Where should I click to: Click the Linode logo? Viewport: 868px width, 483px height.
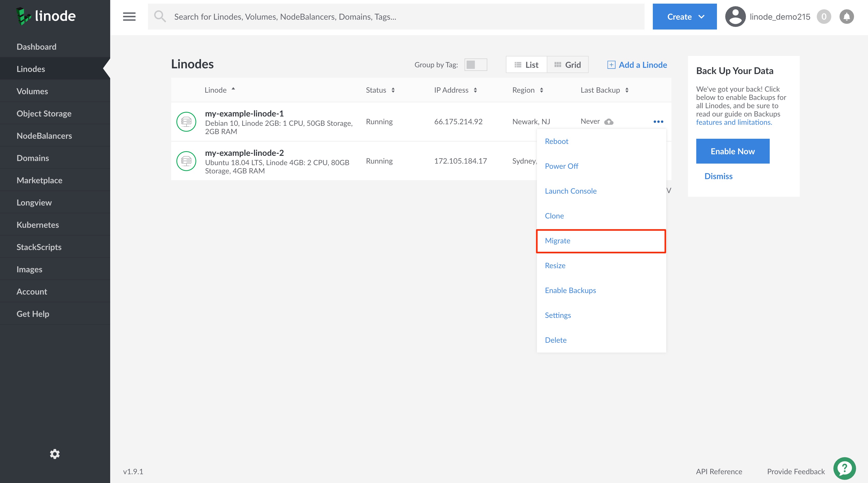point(46,16)
